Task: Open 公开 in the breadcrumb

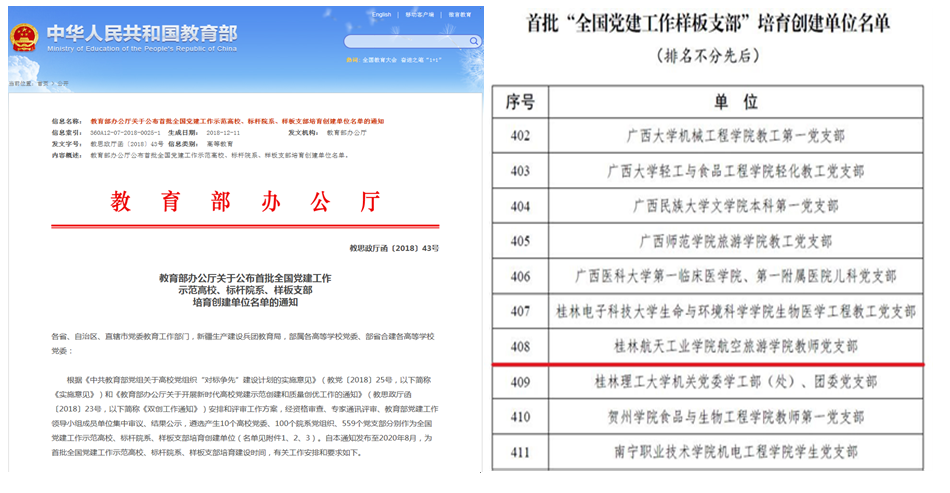Action: pyautogui.click(x=62, y=83)
